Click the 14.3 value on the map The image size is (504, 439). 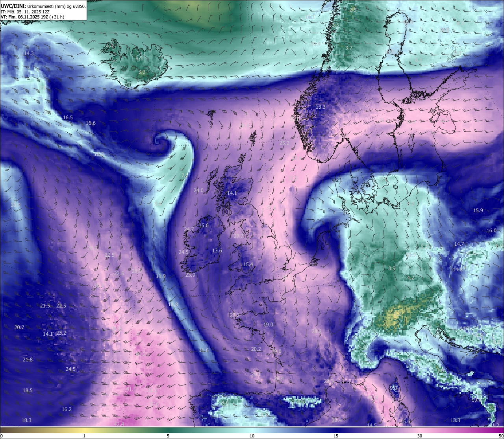pyautogui.click(x=29, y=53)
